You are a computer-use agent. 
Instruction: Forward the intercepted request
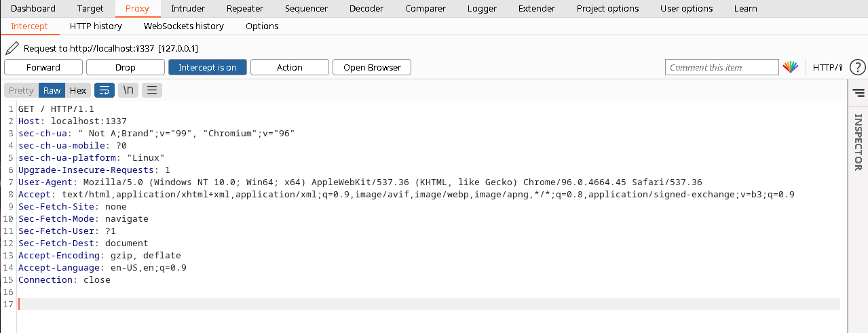43,67
